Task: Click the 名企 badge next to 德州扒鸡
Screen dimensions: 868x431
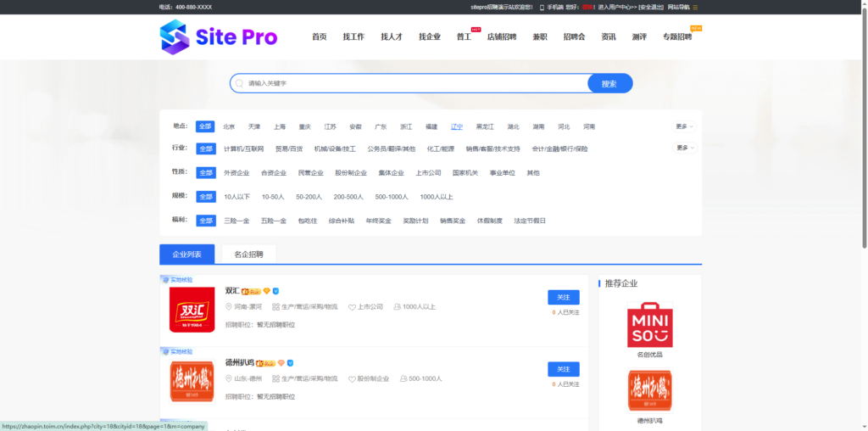Action: coord(265,363)
